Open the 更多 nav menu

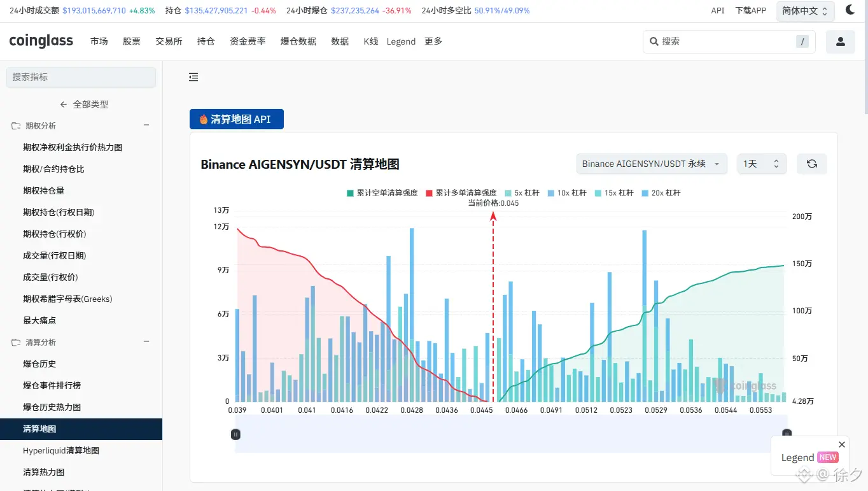point(433,41)
